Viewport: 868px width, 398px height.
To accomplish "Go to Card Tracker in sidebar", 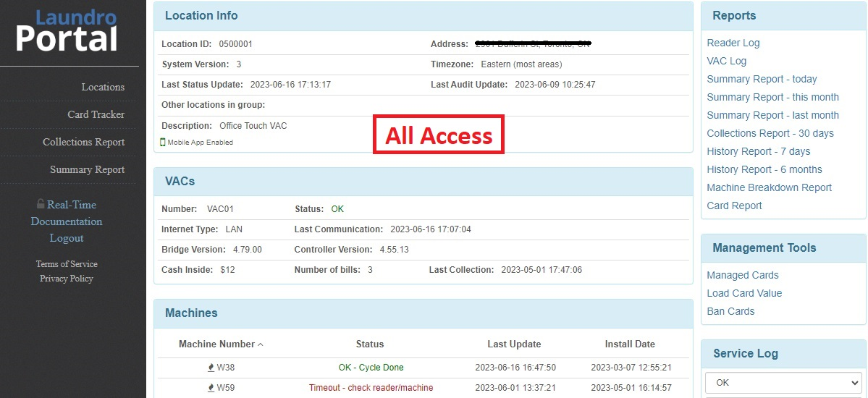I will (x=96, y=114).
